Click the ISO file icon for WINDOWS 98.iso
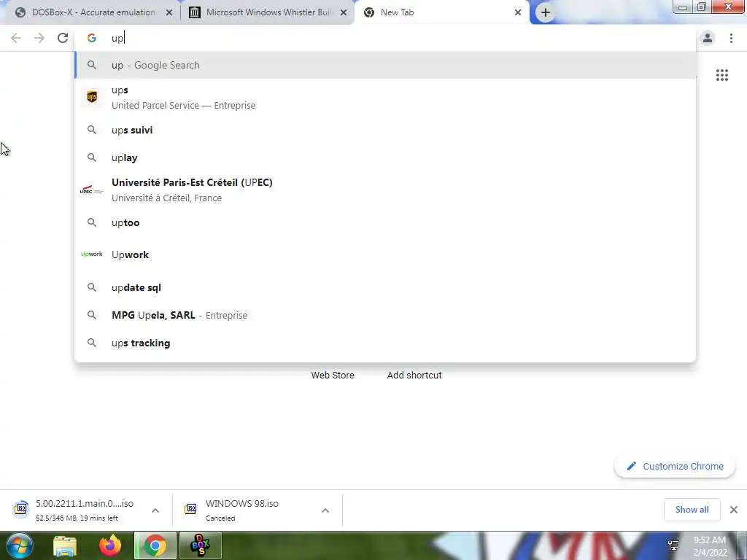Image resolution: width=747 pixels, height=560 pixels. (x=190, y=508)
